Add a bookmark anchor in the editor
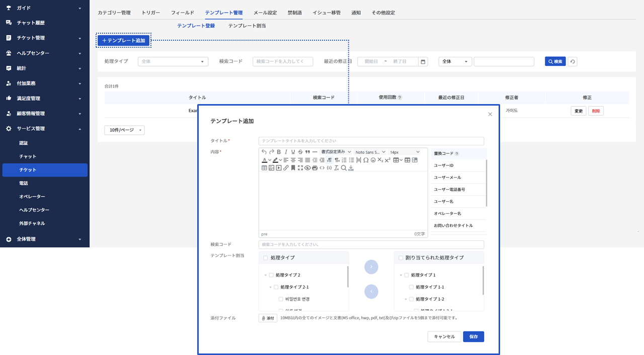644x355 pixels. point(293,168)
